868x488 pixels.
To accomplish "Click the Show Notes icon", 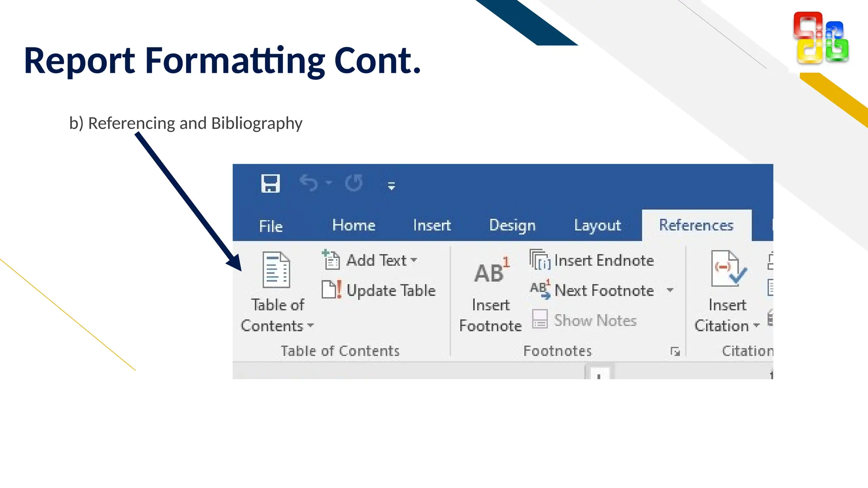I will (x=540, y=319).
